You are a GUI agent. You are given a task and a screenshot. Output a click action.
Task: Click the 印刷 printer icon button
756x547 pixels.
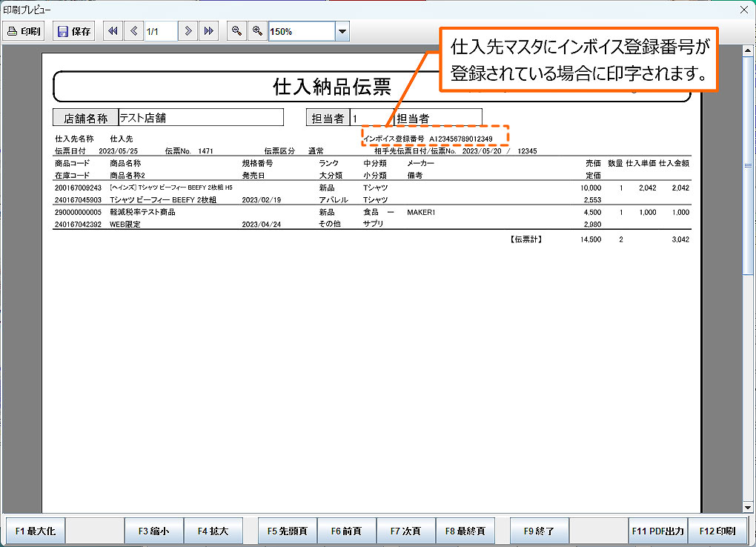click(x=24, y=31)
